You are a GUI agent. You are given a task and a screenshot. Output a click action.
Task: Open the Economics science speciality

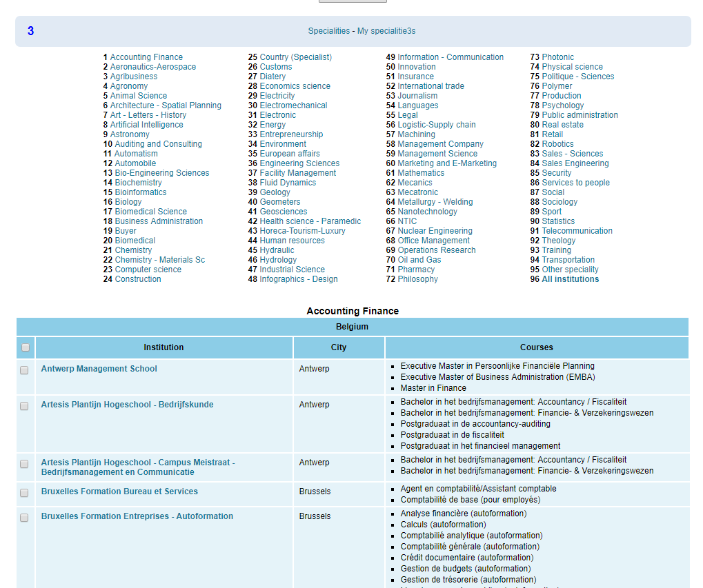click(x=295, y=86)
